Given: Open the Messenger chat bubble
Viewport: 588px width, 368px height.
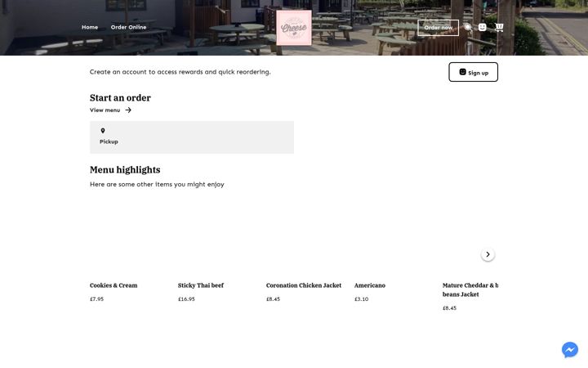Looking at the screenshot, I should coord(570,350).
